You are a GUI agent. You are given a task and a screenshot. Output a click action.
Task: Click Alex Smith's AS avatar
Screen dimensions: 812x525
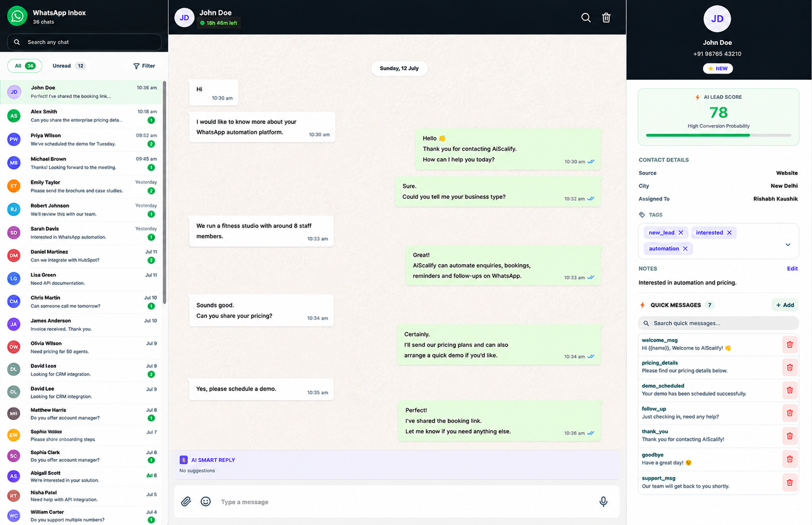tap(14, 116)
